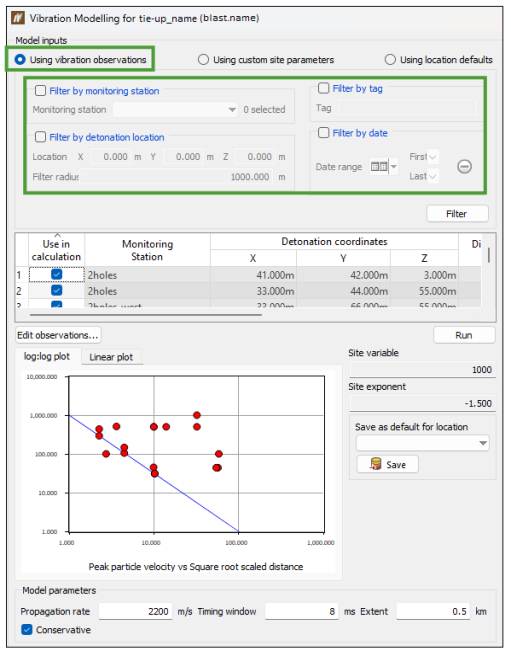Viewport: 511px width, 656px height.
Task: Click the remove date range minus icon
Action: pos(464,167)
